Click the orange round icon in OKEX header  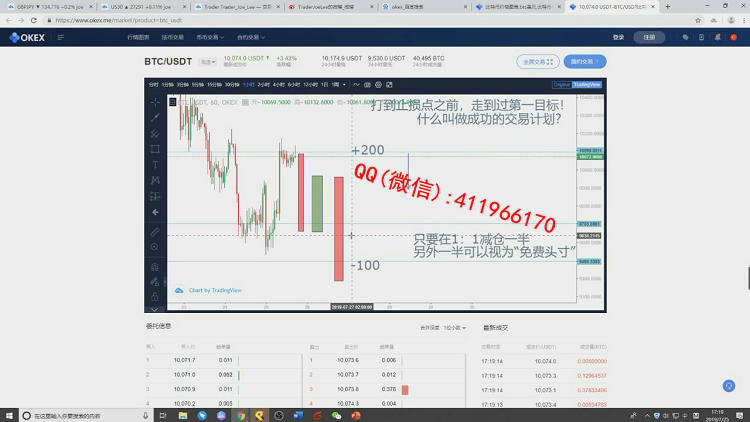click(x=733, y=37)
